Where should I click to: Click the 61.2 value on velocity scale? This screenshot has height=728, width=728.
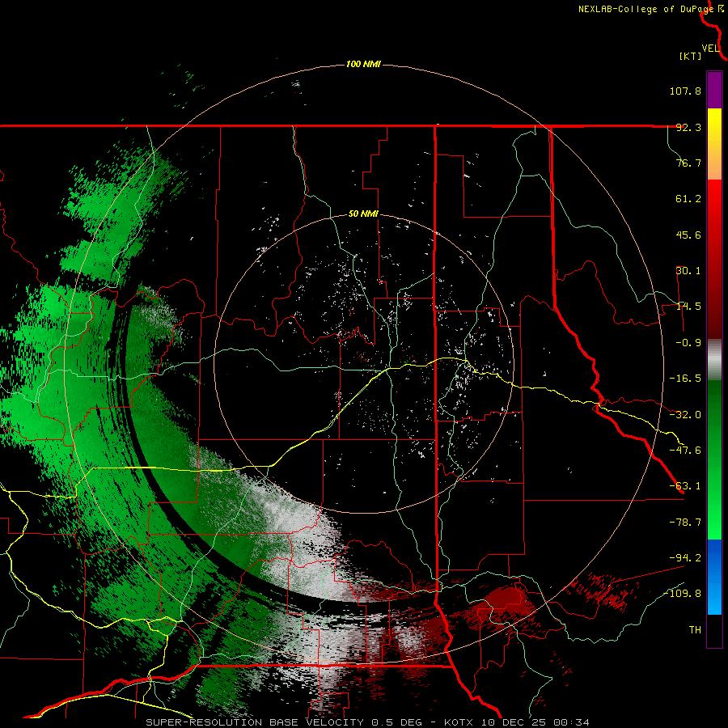(688, 199)
